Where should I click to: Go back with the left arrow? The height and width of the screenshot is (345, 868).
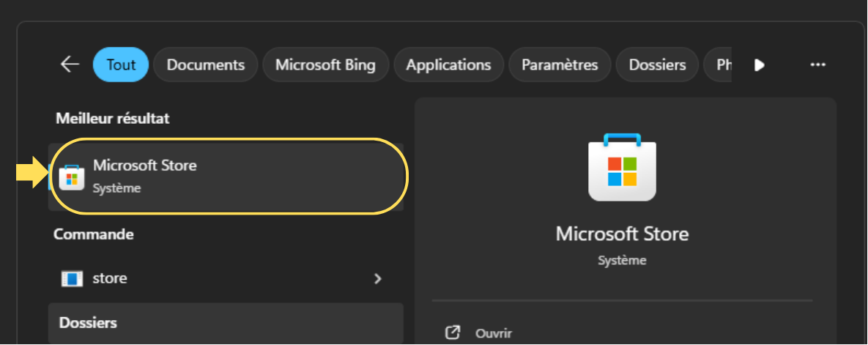70,64
